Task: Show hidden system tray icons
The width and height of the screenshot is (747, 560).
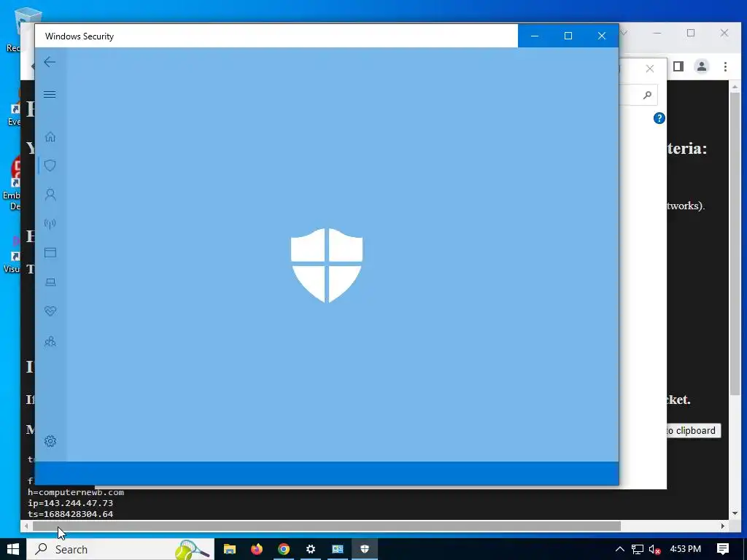Action: tap(619, 549)
